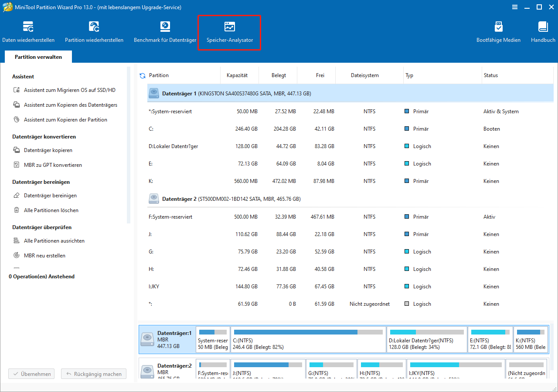
Task: Open the Handbuch
Action: coord(543,30)
